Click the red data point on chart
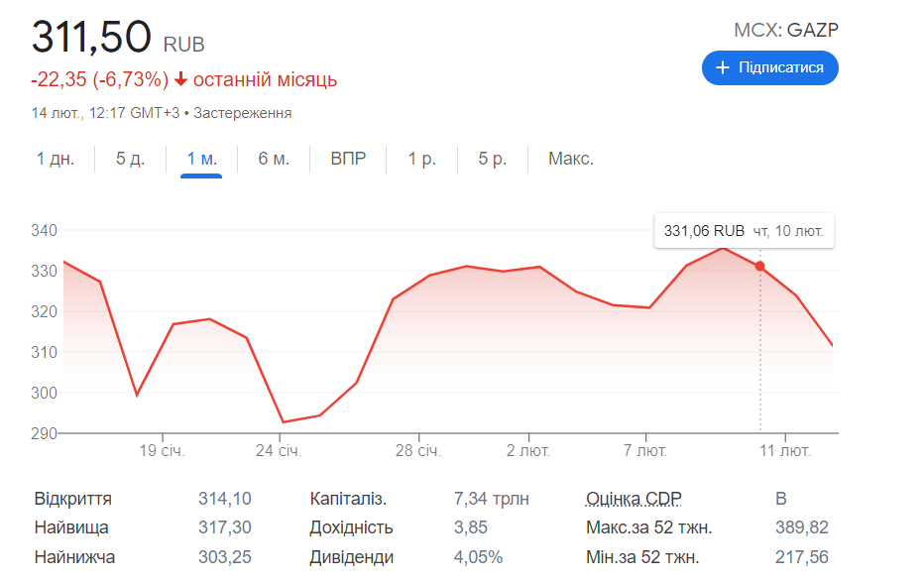The image size is (924, 582). coord(759,267)
